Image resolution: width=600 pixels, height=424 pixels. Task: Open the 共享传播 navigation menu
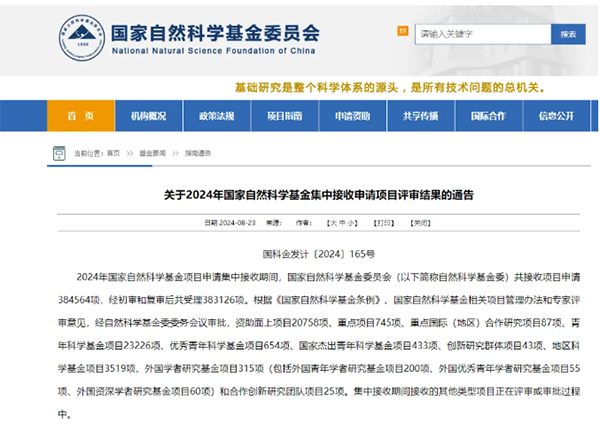421,116
